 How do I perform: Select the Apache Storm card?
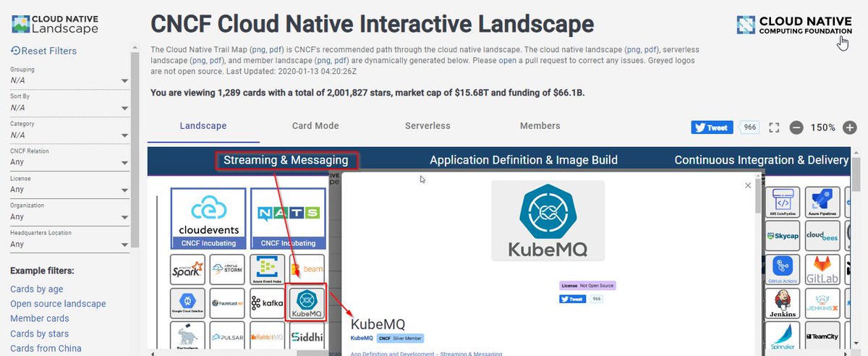(227, 269)
